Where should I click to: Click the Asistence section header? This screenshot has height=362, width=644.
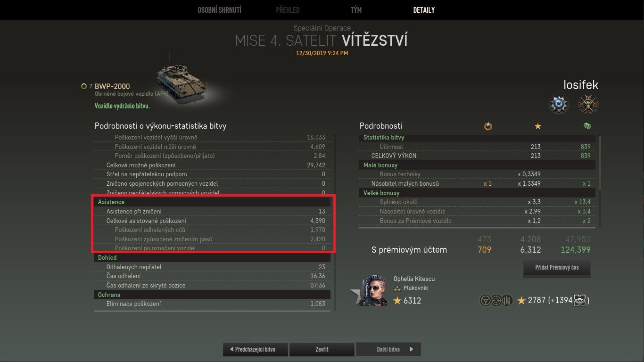pyautogui.click(x=212, y=202)
